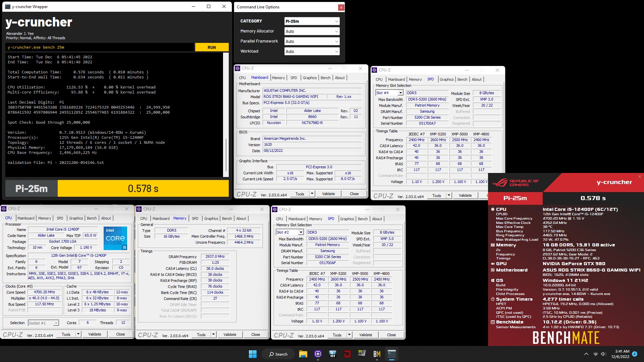The height and width of the screenshot is (362, 644).
Task: Close the BenchMate y-cruncher result panel
Action: click(640, 176)
